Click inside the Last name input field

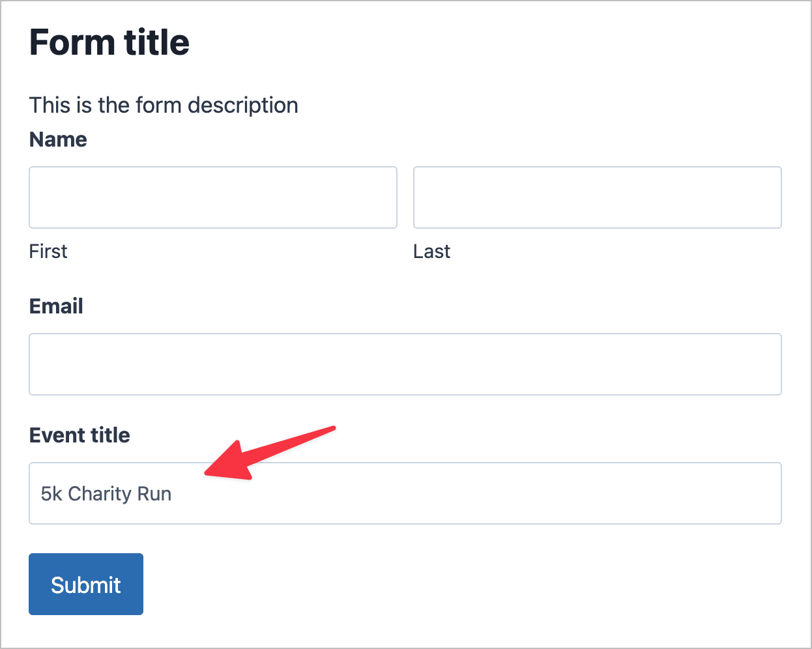pyautogui.click(x=596, y=197)
